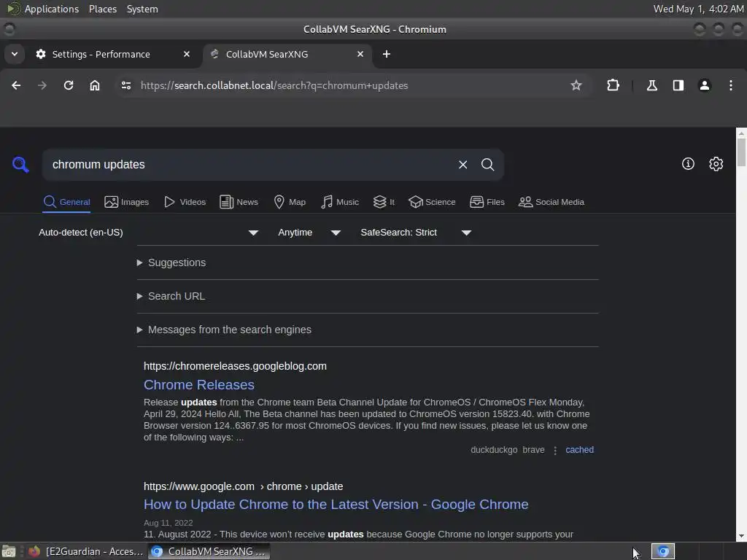Switch to the News category
Viewport: 747px width, 560px height.
coord(239,202)
